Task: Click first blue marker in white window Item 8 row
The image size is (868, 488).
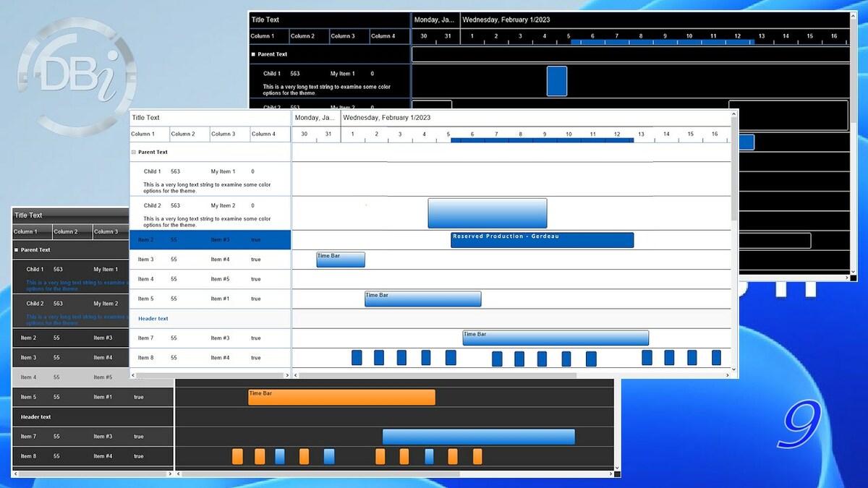Action: pyautogui.click(x=357, y=358)
